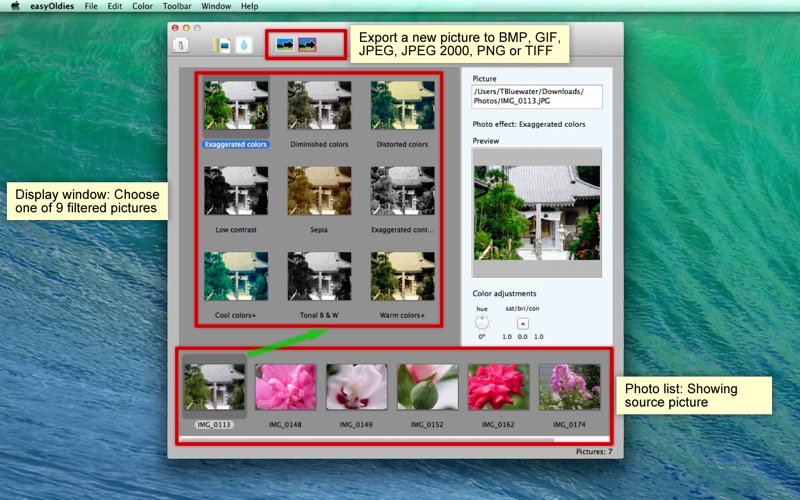Choose the Warm colors+ filter thumbnail
Image resolution: width=800 pixels, height=500 pixels.
(x=403, y=276)
